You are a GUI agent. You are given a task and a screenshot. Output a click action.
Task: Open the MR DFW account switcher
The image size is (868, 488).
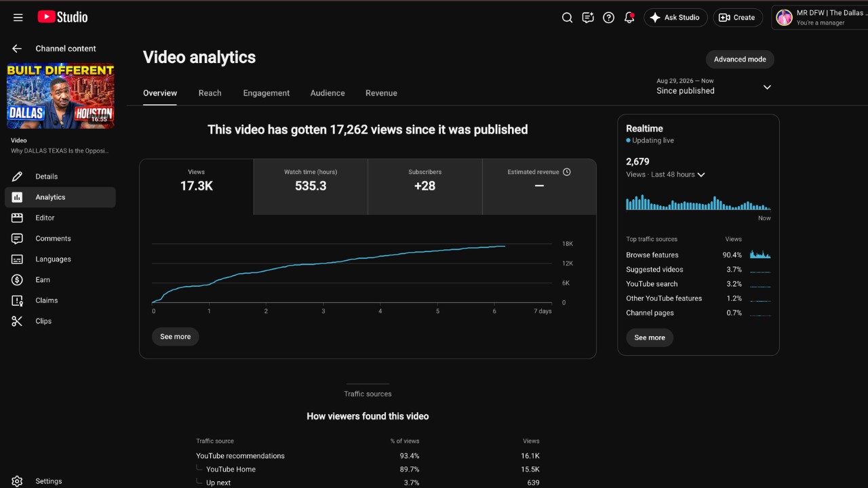click(x=820, y=18)
